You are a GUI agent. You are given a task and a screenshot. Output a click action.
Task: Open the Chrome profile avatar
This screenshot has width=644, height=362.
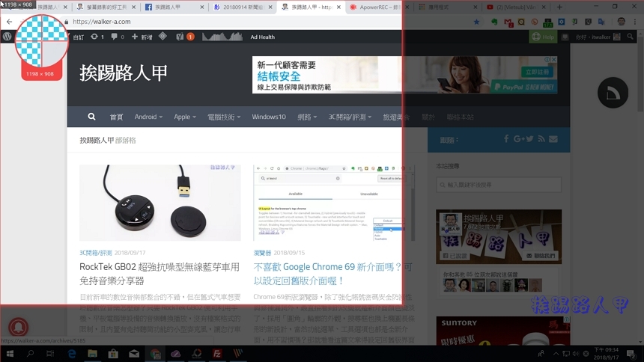pos(621,22)
